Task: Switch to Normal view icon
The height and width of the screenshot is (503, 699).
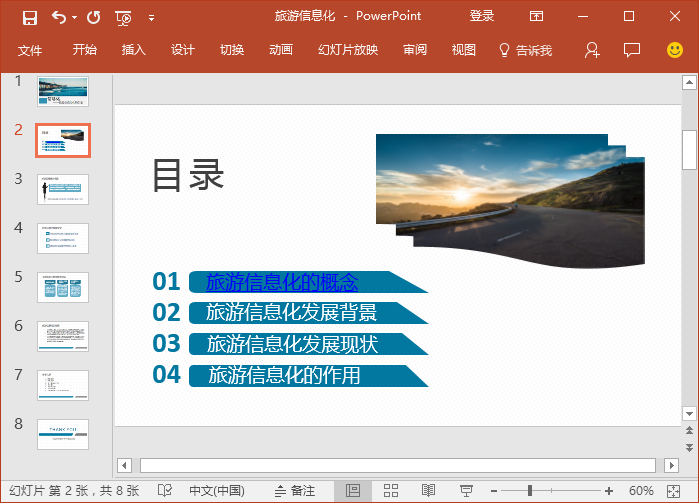Action: pos(353,491)
